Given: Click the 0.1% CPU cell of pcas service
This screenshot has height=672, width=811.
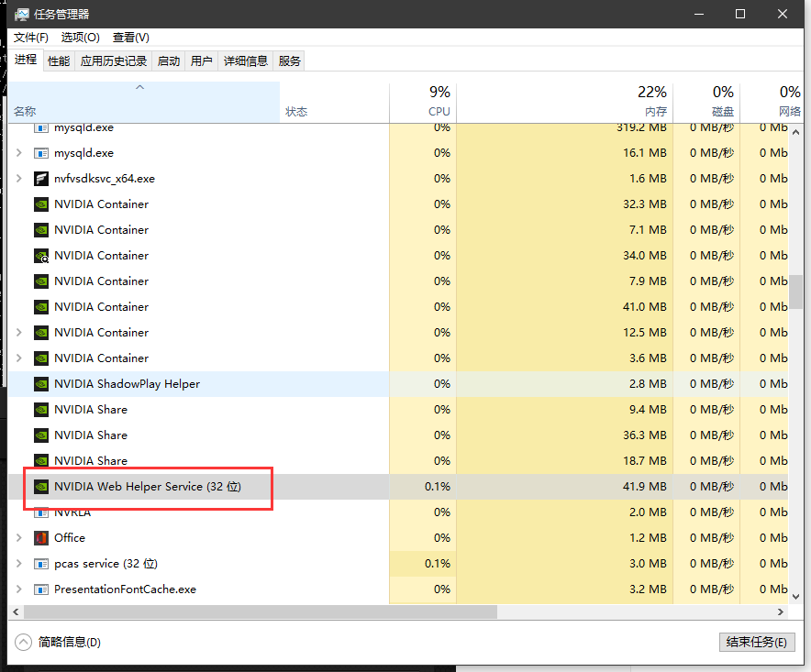Looking at the screenshot, I should point(423,564).
